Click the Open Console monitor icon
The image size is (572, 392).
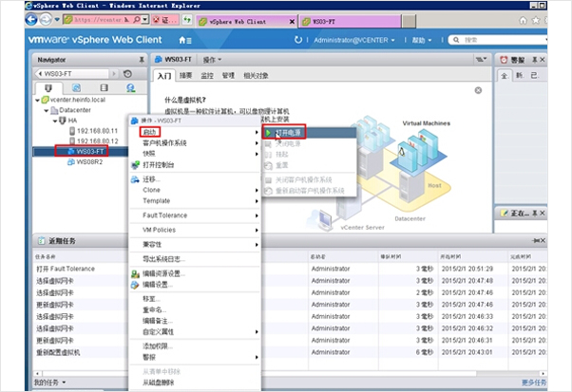click(x=135, y=165)
